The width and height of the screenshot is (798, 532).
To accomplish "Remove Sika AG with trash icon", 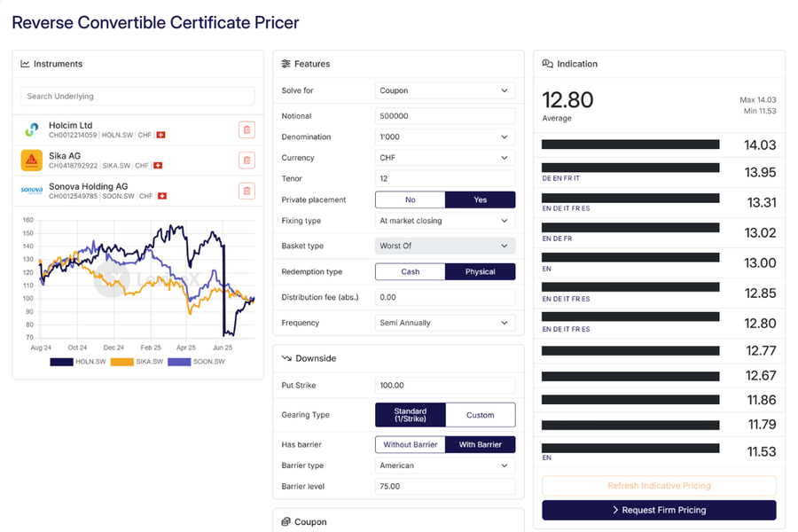I will [246, 160].
